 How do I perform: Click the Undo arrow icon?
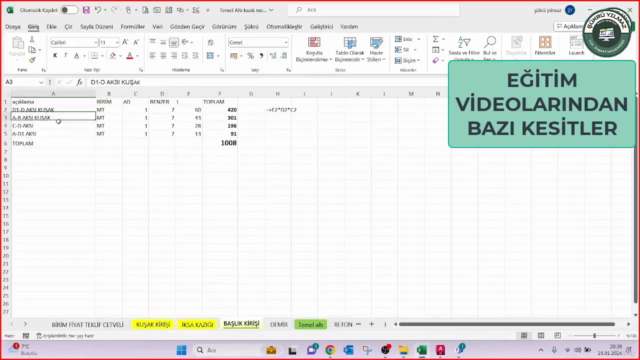point(98,10)
